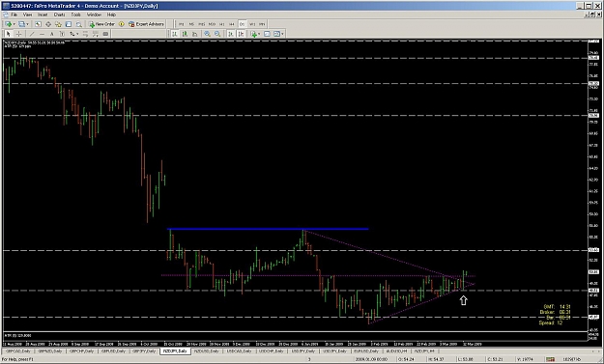Switch to the AUDUSD,H4 chart tab
Viewport: 604px width, 364px height.
click(x=396, y=350)
